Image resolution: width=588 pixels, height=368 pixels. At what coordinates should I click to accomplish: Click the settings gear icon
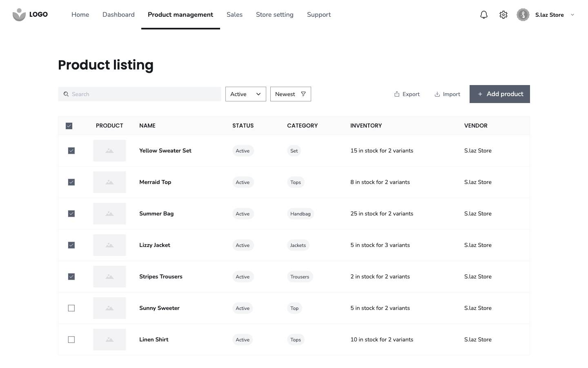(503, 15)
